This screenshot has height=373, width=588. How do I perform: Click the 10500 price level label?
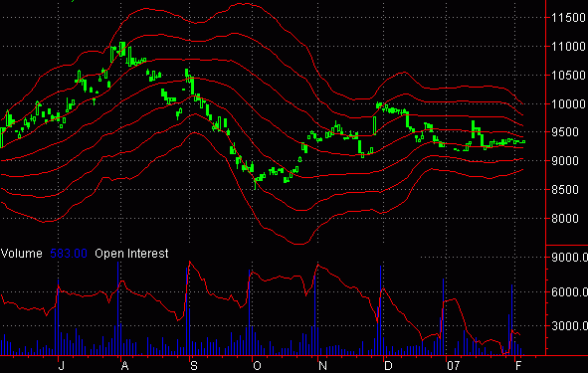click(x=568, y=76)
